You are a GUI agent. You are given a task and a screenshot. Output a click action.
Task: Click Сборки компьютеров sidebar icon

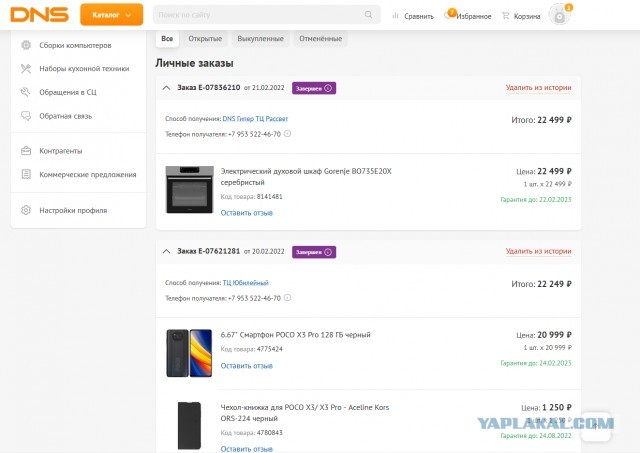[26, 45]
